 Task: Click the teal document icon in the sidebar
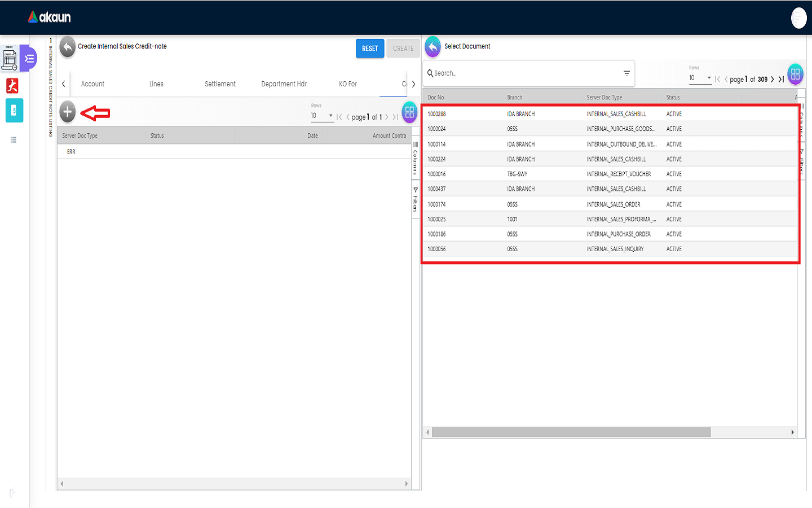[x=14, y=111]
